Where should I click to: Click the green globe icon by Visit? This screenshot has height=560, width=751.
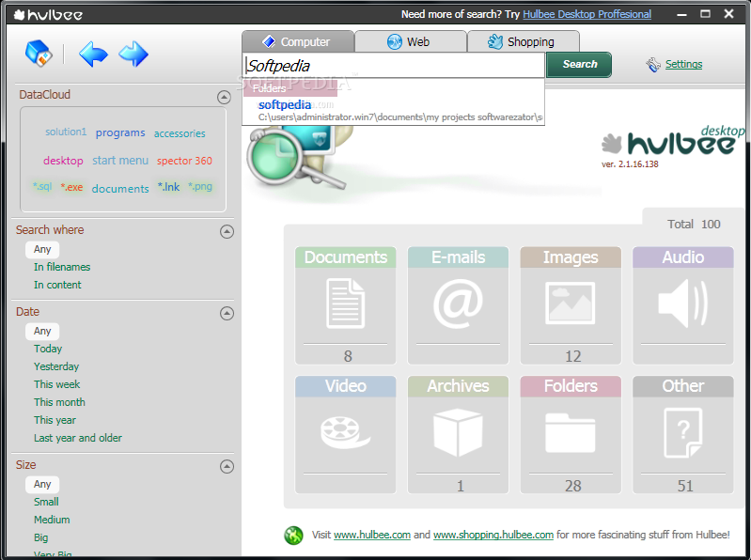(x=293, y=536)
